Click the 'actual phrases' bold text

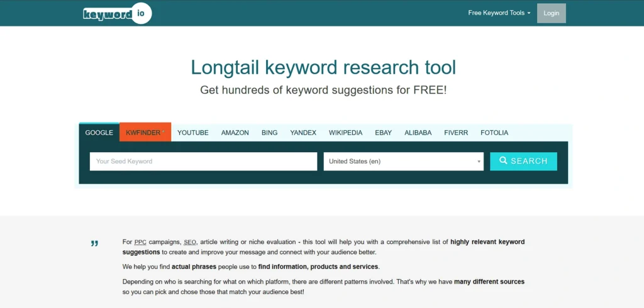(x=194, y=267)
